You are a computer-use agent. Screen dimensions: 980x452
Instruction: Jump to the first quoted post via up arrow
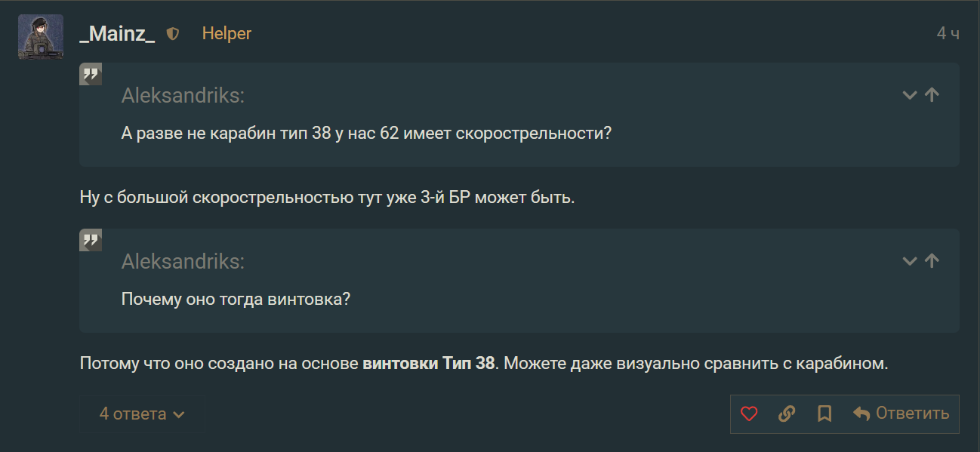[x=932, y=95]
